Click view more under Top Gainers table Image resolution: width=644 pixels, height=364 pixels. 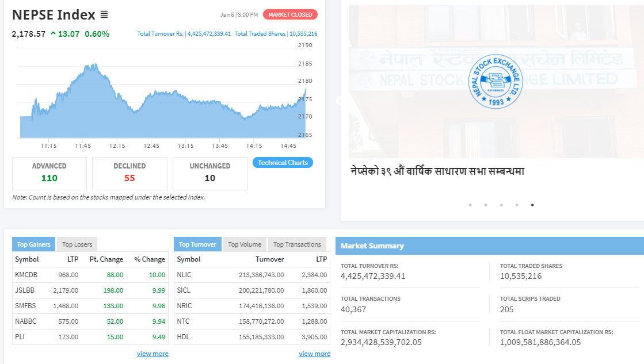click(153, 354)
